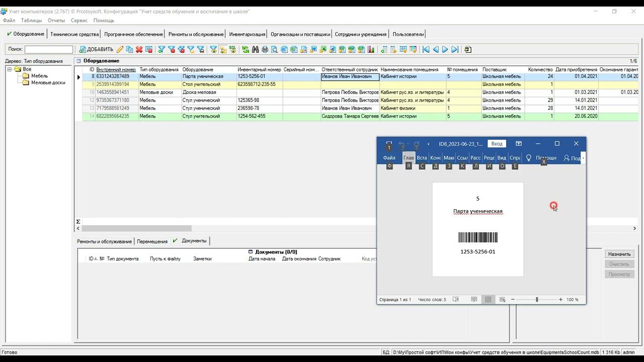The height and width of the screenshot is (362, 644).
Task: Select Мебель folder in tree
Action: tap(39, 76)
